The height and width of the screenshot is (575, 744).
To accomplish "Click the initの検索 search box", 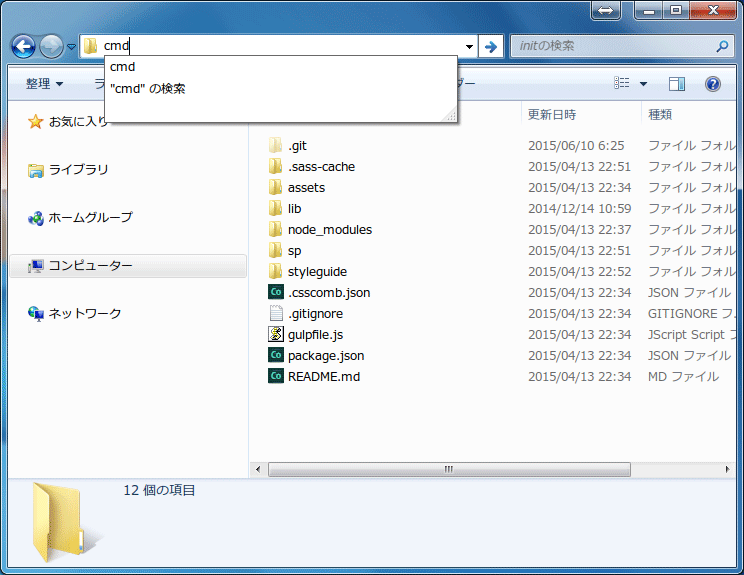I will click(x=622, y=46).
